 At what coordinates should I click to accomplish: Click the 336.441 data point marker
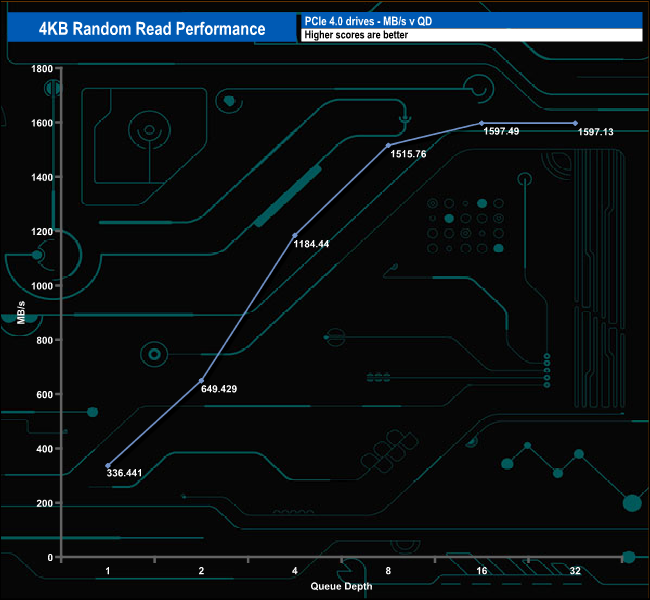click(108, 466)
